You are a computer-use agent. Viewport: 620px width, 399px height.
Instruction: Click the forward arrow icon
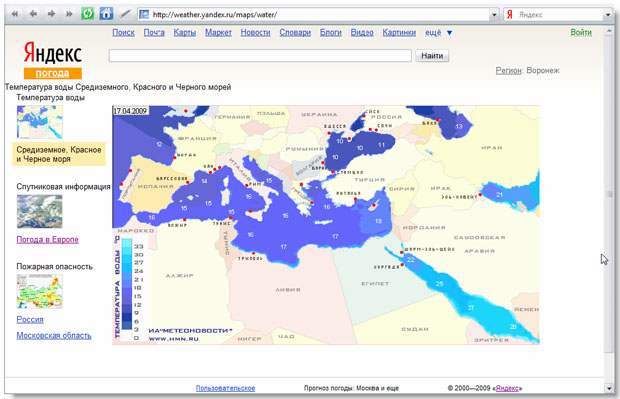click(51, 14)
